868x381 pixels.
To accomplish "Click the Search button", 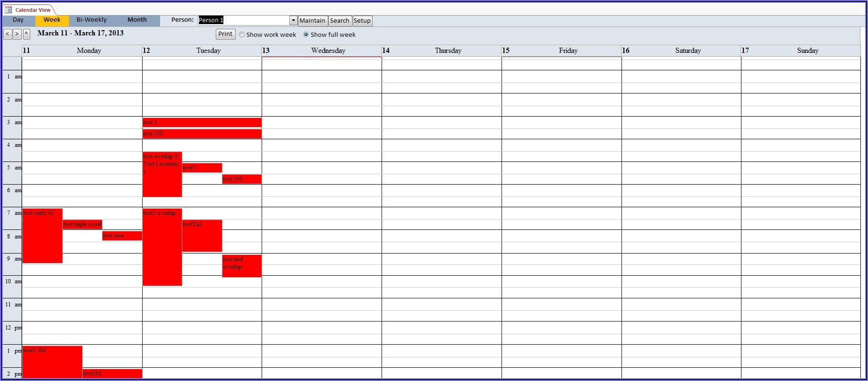I will click(340, 21).
